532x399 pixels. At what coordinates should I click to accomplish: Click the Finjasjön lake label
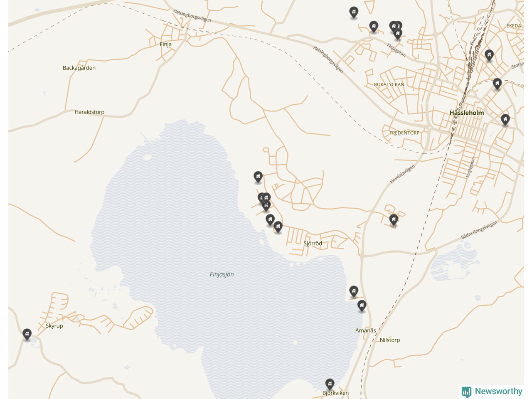[x=222, y=274]
